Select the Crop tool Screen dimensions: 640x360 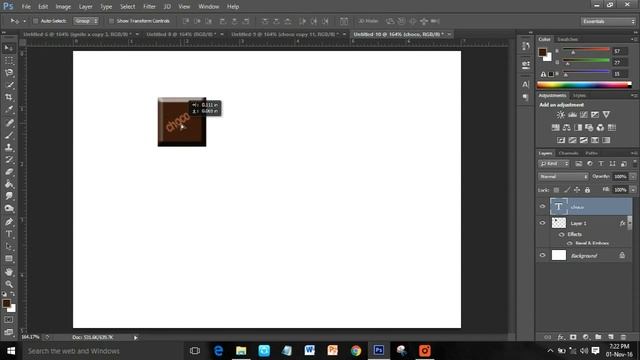pyautogui.click(x=9, y=98)
